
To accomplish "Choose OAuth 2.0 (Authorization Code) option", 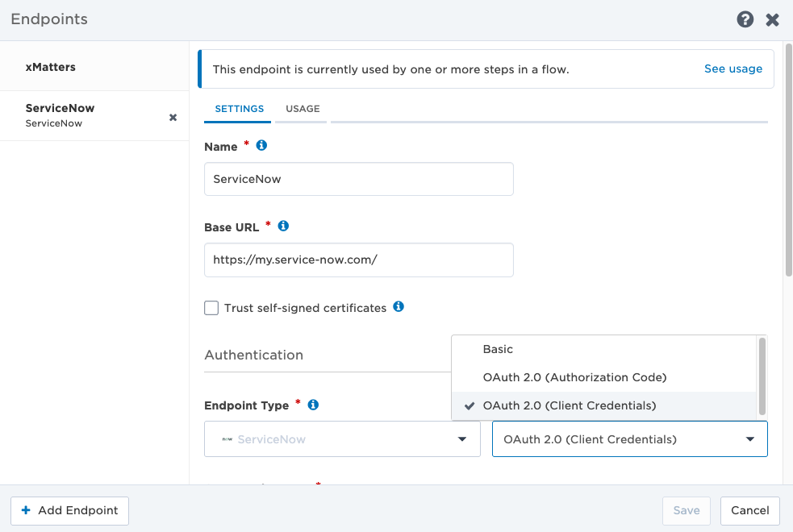I will (604, 377).
